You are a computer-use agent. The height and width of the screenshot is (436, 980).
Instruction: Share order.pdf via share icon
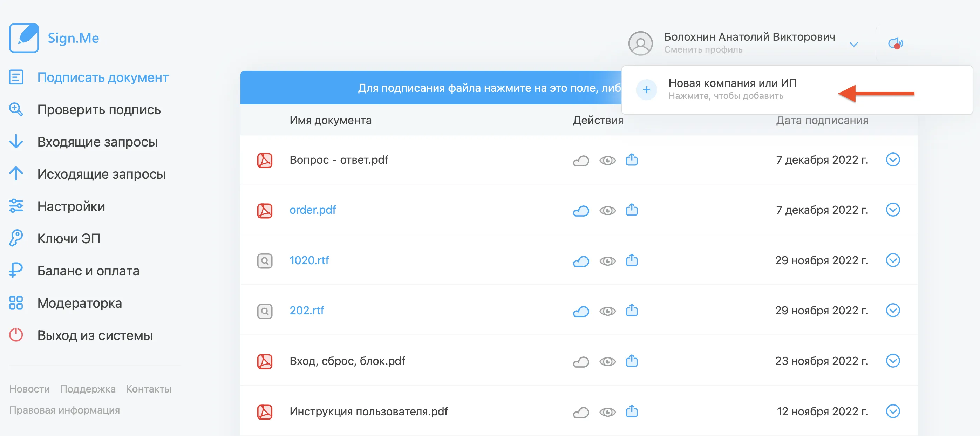pos(632,210)
